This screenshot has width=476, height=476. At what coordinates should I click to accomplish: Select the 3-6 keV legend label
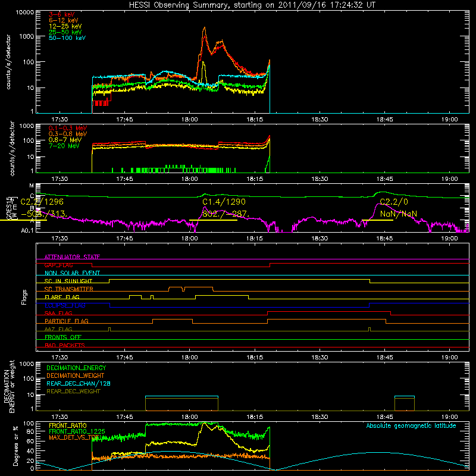[x=62, y=14]
